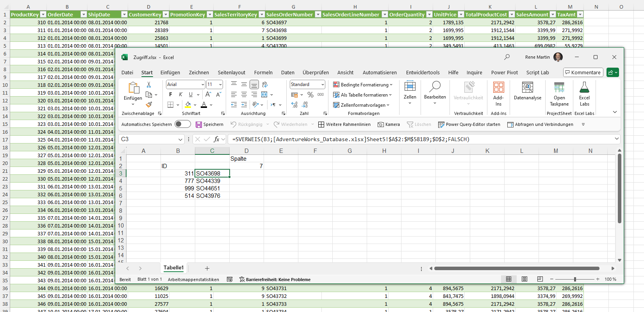Click the wrap text icon
The width and height of the screenshot is (644, 312).
pos(265,84)
